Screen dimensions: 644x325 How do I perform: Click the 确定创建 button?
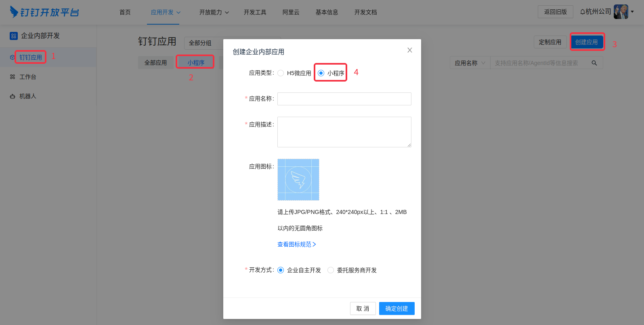(396, 308)
